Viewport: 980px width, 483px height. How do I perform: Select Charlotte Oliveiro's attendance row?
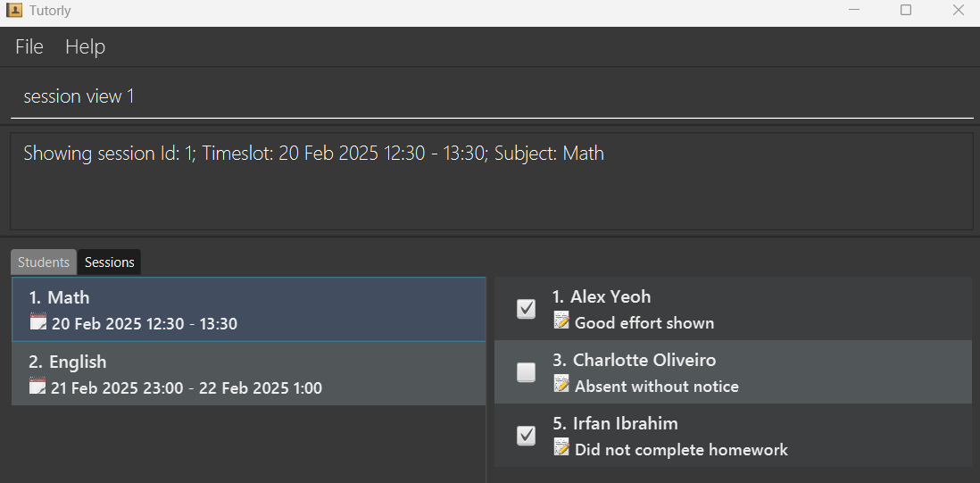click(x=733, y=371)
